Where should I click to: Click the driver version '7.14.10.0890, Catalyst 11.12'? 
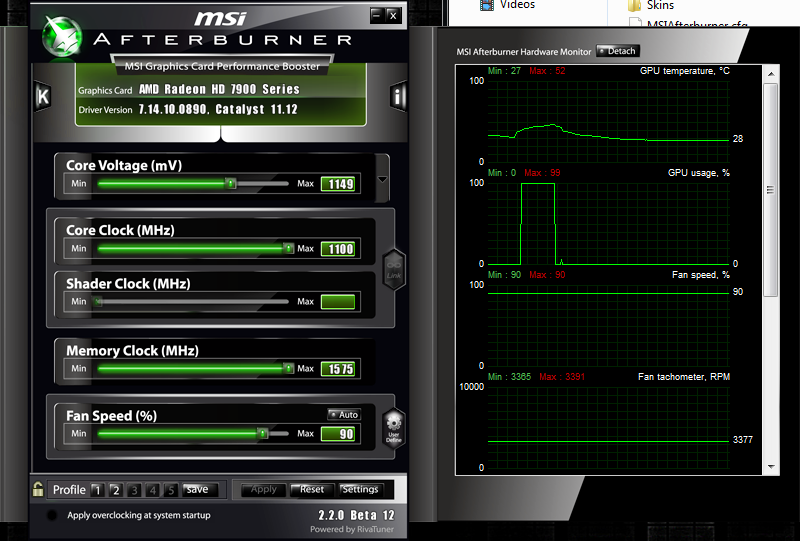218,109
